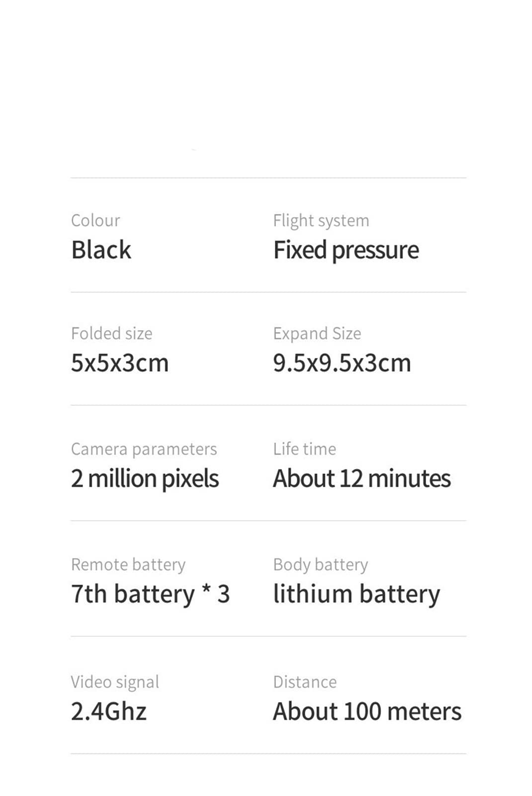Select the 5x5x3cm folded size value
Screen dimensions: 532x796
pos(120,363)
